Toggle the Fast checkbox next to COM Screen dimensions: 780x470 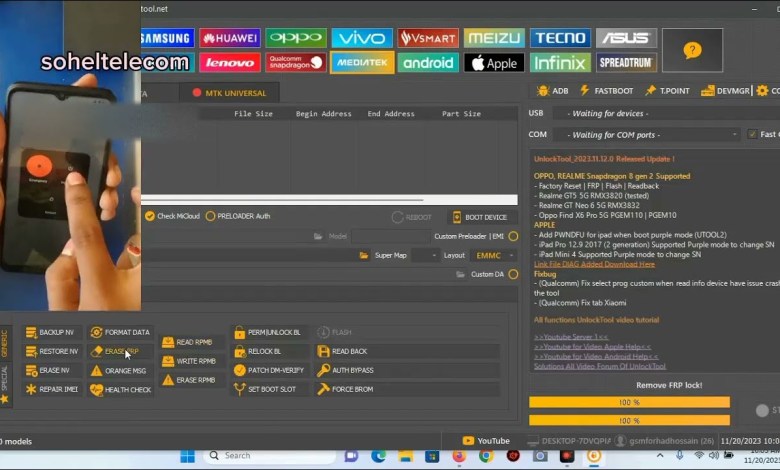[x=752, y=134]
